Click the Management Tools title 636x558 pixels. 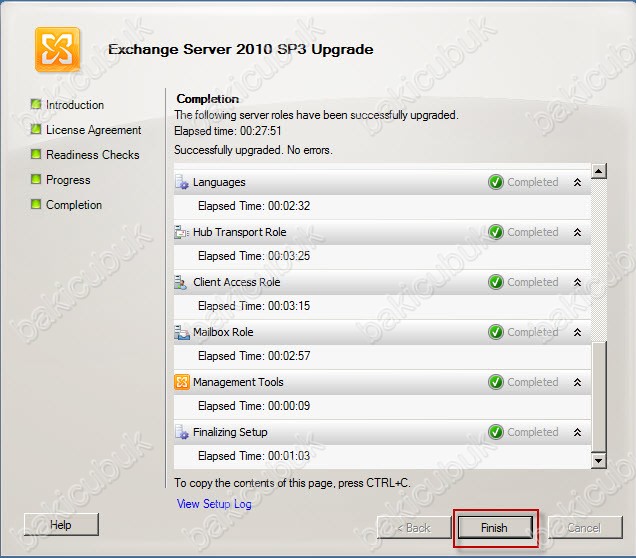238,382
